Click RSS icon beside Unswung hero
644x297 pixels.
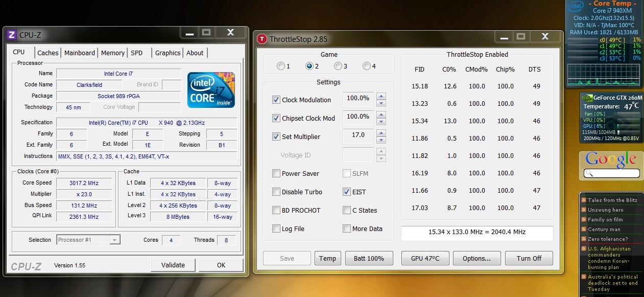(584, 210)
